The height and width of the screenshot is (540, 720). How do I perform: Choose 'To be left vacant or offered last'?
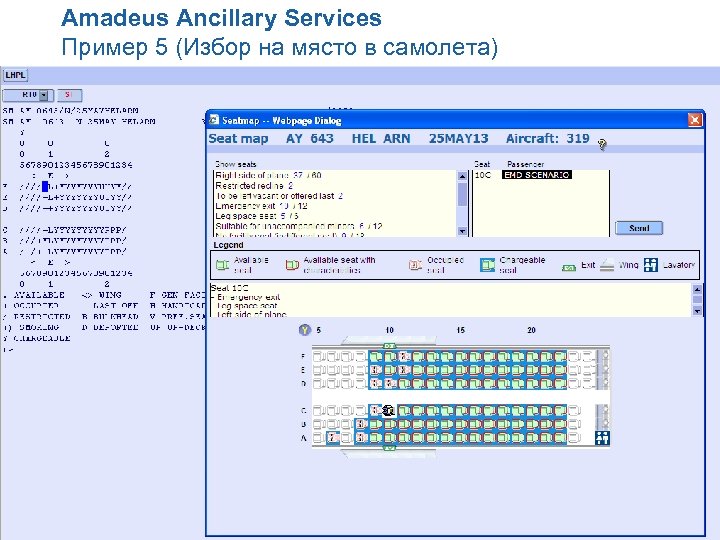coord(279,196)
